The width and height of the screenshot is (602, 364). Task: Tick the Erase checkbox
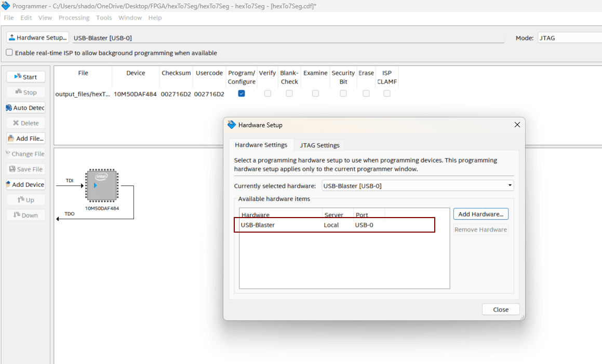coord(366,93)
